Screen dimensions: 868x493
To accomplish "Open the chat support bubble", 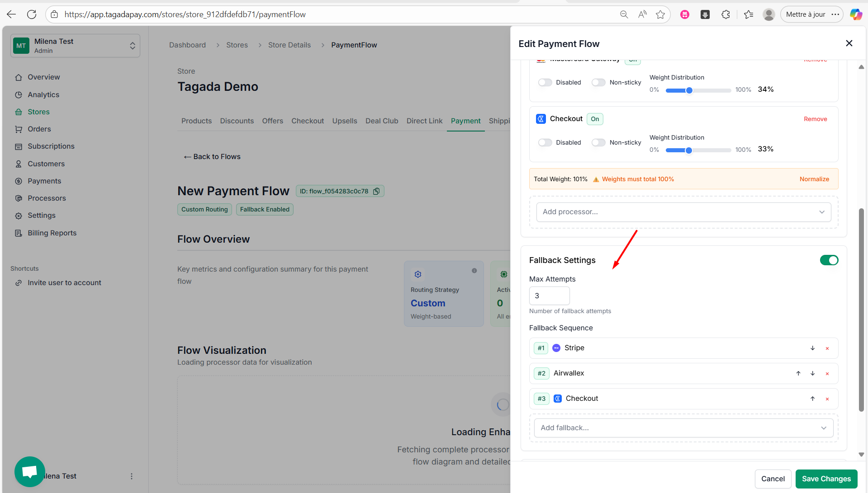I will (x=30, y=472).
